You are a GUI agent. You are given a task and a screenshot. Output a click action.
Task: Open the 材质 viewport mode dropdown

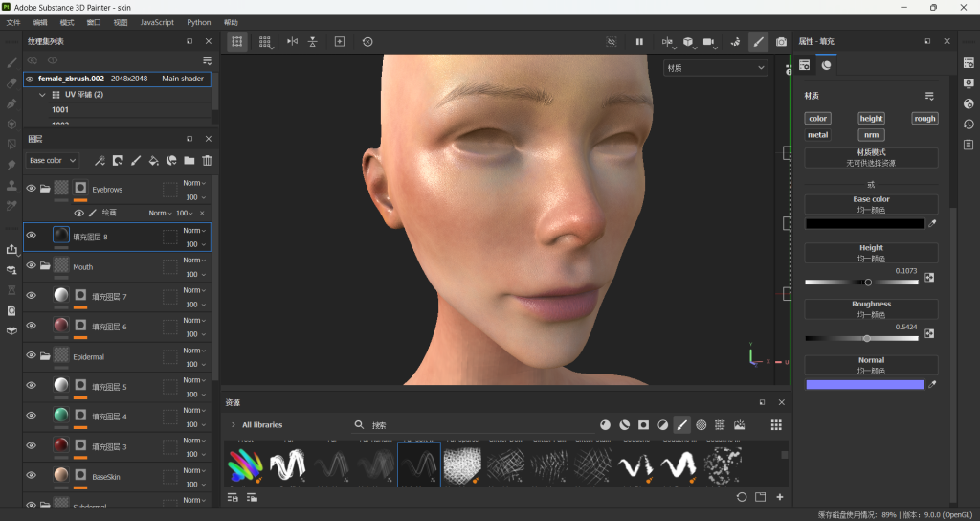(x=715, y=68)
